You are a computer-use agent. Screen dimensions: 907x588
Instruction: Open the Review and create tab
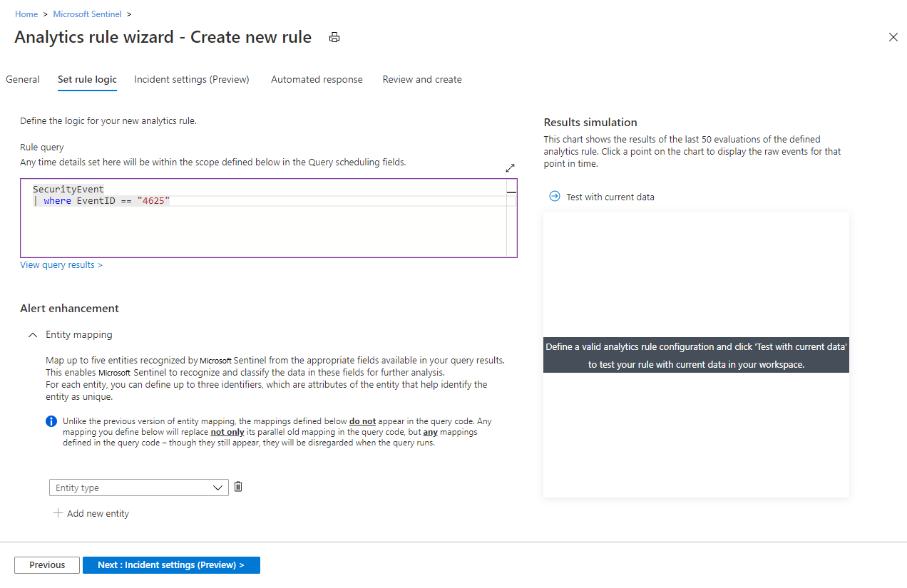(422, 80)
